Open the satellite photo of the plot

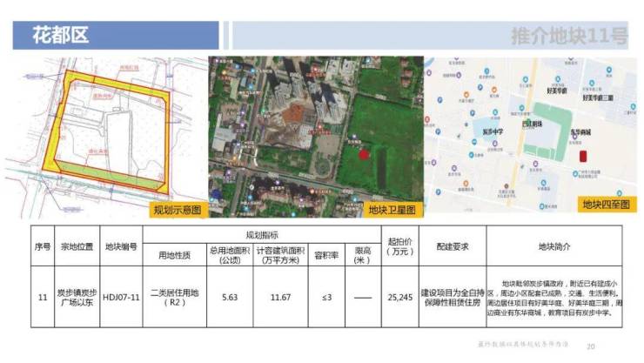316,137
